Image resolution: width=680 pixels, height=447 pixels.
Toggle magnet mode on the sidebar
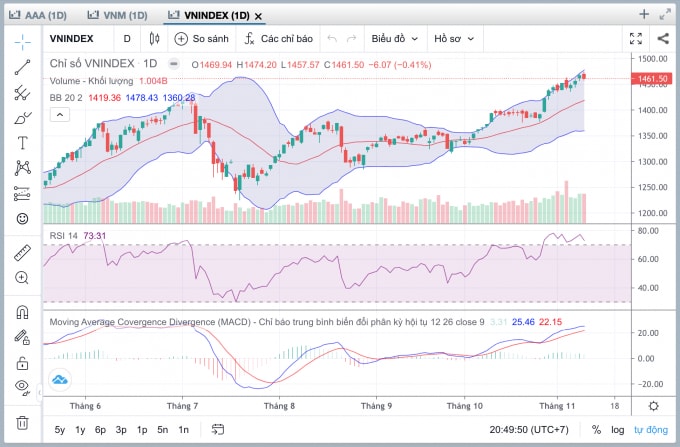coord(23,312)
